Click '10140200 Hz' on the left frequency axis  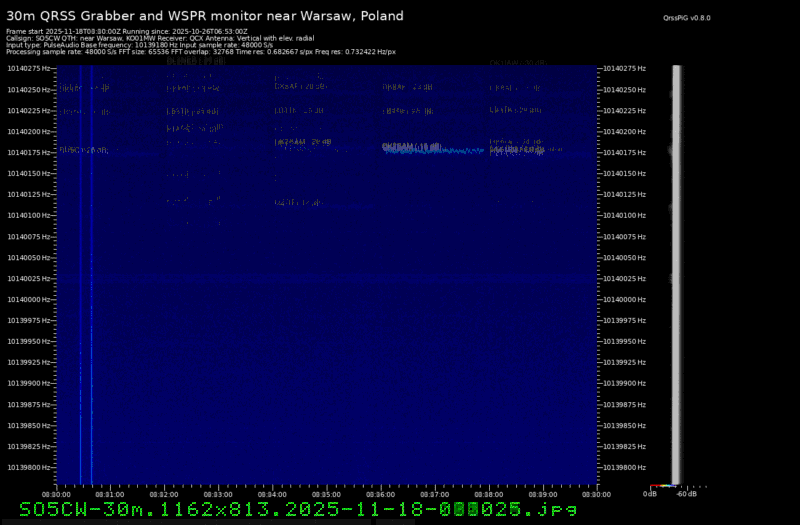click(x=29, y=132)
